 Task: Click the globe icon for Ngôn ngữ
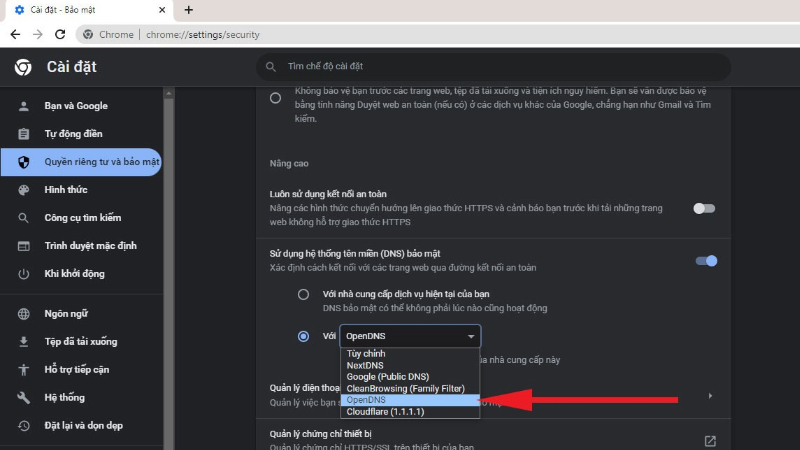coord(23,314)
